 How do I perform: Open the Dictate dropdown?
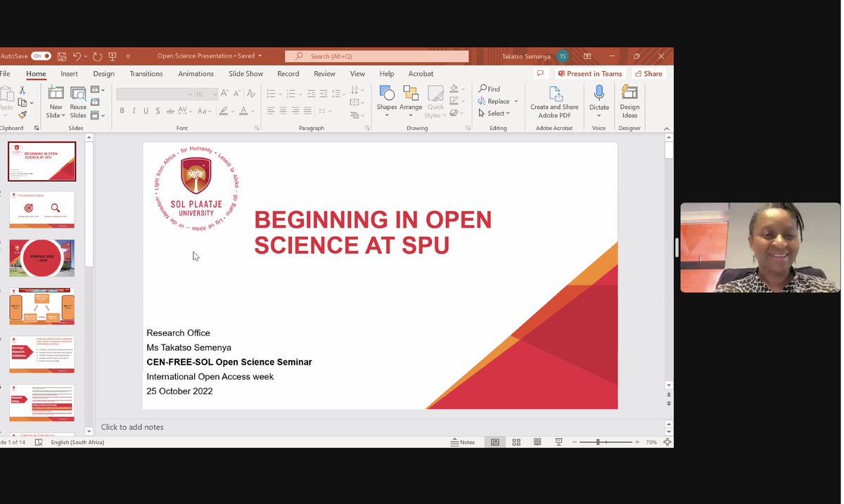[599, 115]
